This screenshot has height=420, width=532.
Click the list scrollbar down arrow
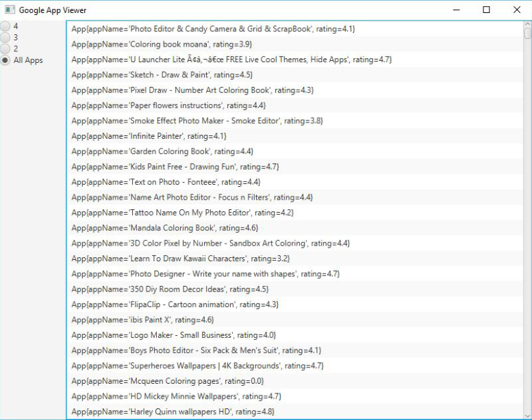coord(527,416)
